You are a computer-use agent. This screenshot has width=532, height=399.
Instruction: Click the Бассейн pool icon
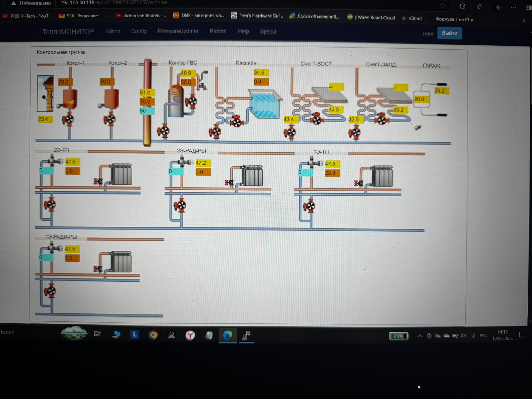[265, 104]
